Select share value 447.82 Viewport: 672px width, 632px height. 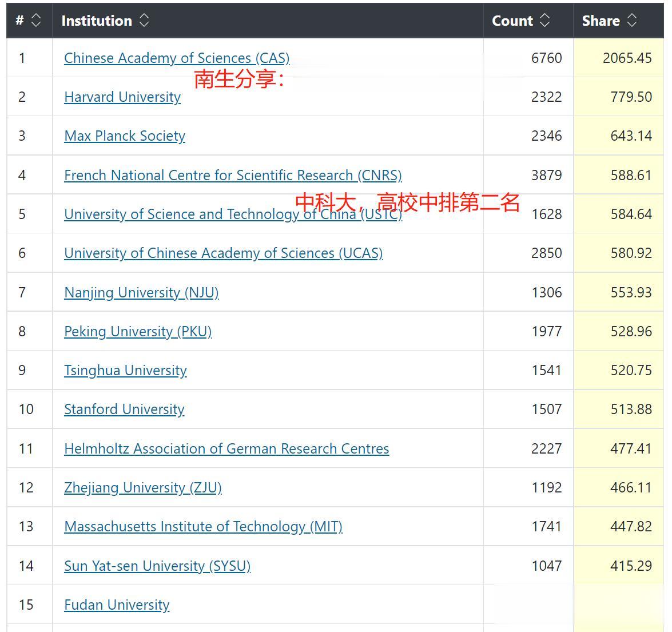[x=631, y=526]
